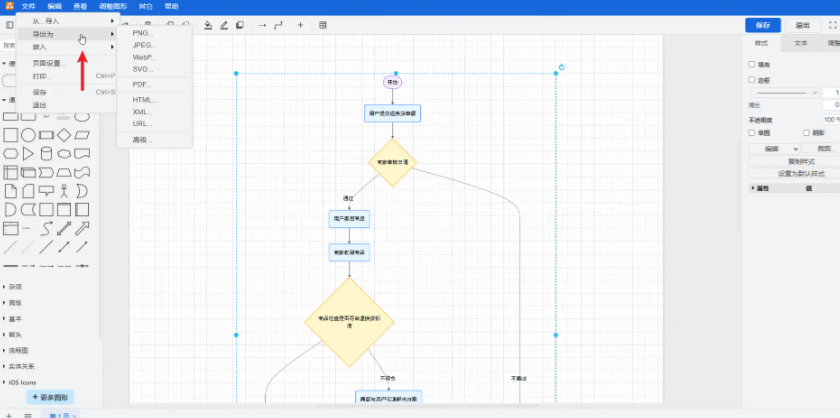Click the 开始 start node on canvas
The image size is (840, 418).
tap(392, 82)
